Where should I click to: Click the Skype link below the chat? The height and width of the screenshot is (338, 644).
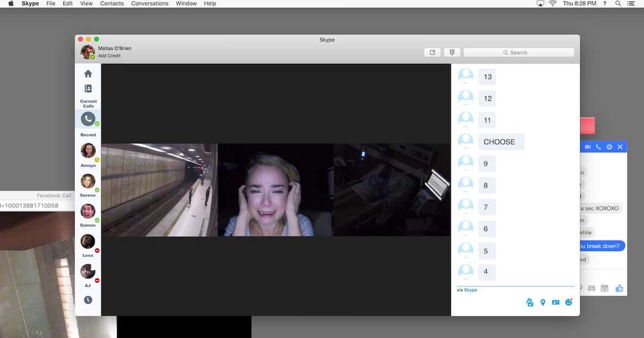pos(470,290)
